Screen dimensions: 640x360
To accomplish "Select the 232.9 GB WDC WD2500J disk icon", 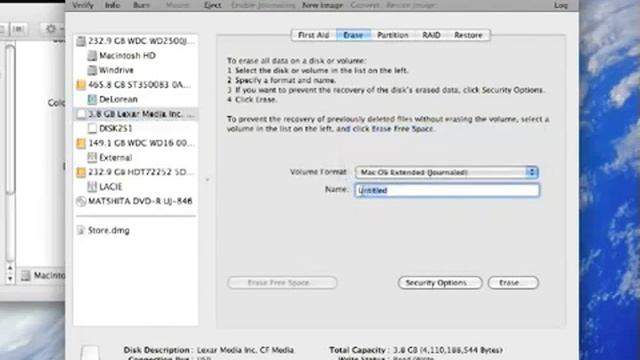I will point(81,41).
